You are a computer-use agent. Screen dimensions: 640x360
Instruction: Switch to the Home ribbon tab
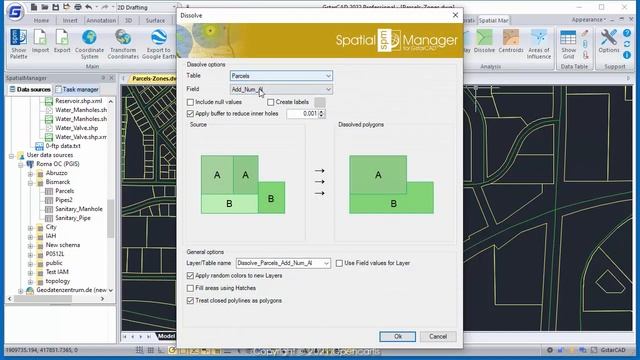click(41, 20)
